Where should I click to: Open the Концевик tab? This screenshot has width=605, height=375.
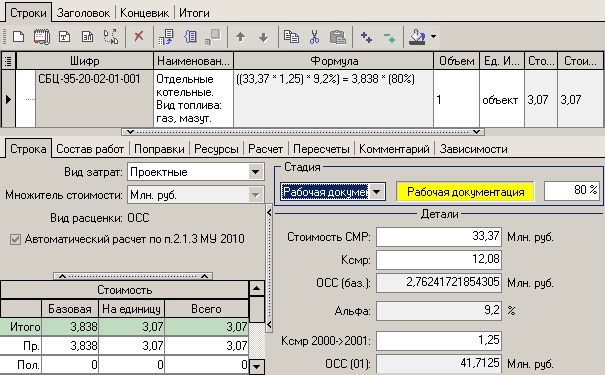(x=144, y=13)
